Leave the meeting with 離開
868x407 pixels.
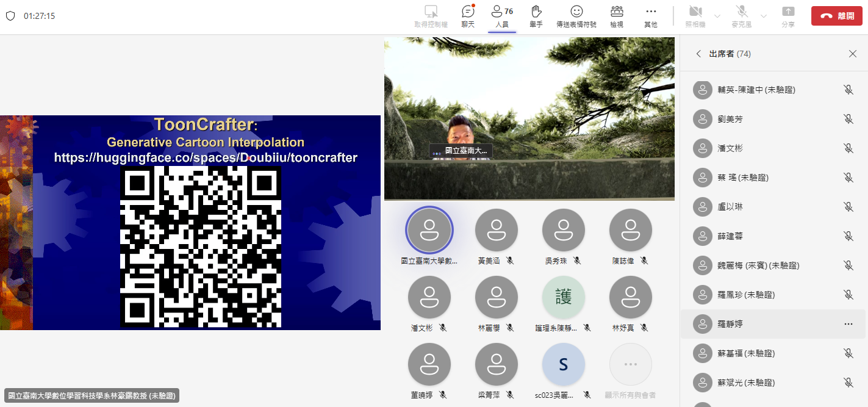tap(837, 16)
